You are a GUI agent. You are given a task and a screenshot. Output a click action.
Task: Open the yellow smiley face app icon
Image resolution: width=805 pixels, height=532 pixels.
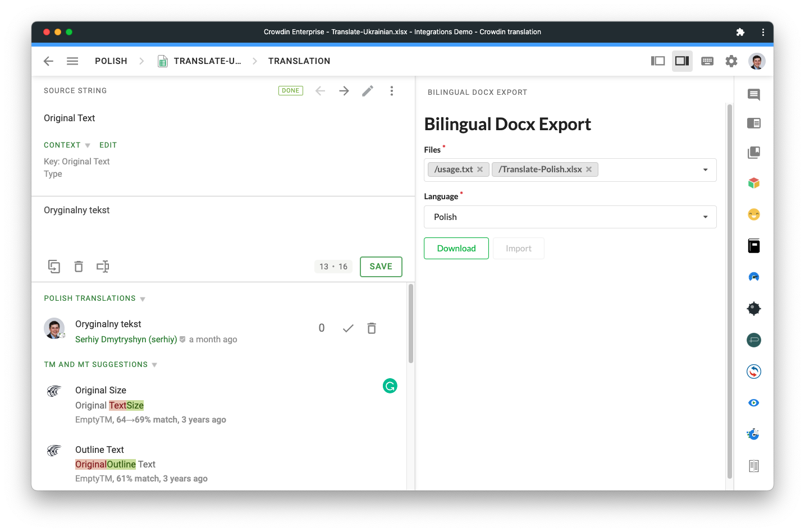pyautogui.click(x=754, y=214)
